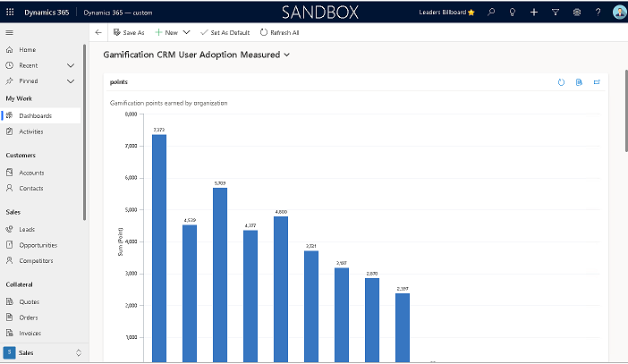
Task: Open the advanced find funnel icon
Action: click(x=556, y=12)
